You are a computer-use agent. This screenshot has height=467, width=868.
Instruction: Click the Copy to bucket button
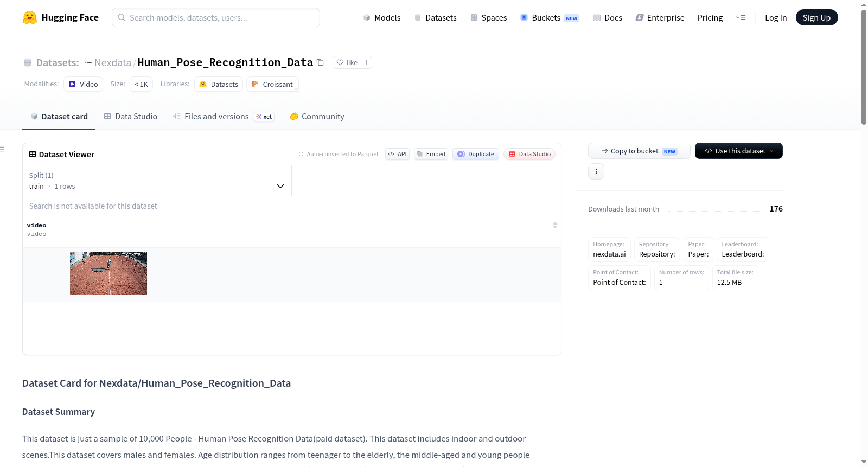(x=639, y=151)
